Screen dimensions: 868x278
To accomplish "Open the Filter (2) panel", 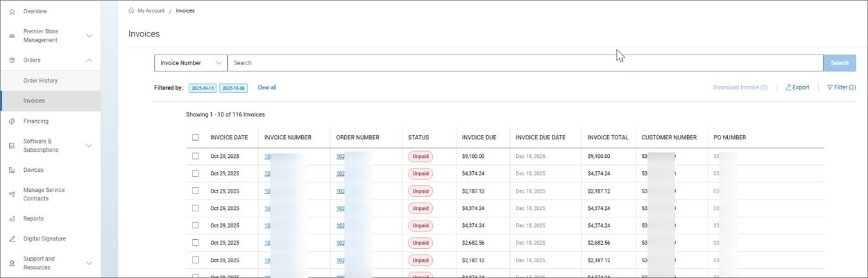I will pos(841,87).
